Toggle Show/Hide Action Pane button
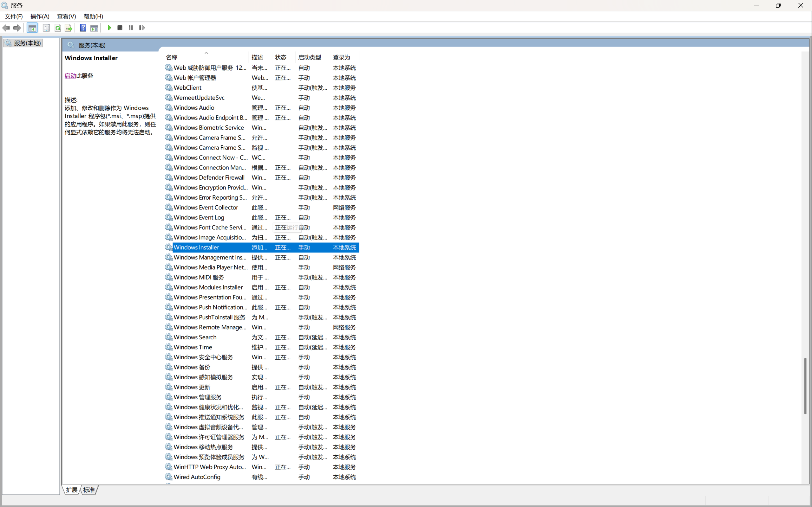The image size is (812, 507). coord(94,28)
